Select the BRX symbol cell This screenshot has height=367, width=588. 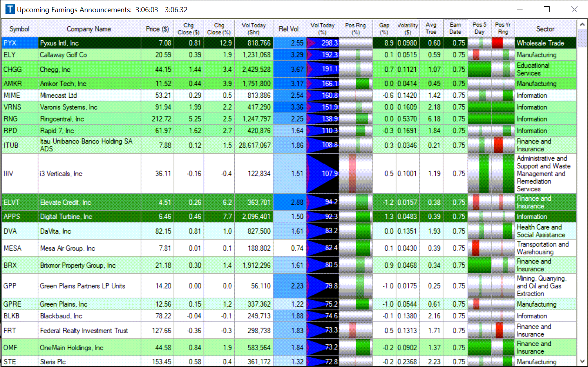[20, 265]
